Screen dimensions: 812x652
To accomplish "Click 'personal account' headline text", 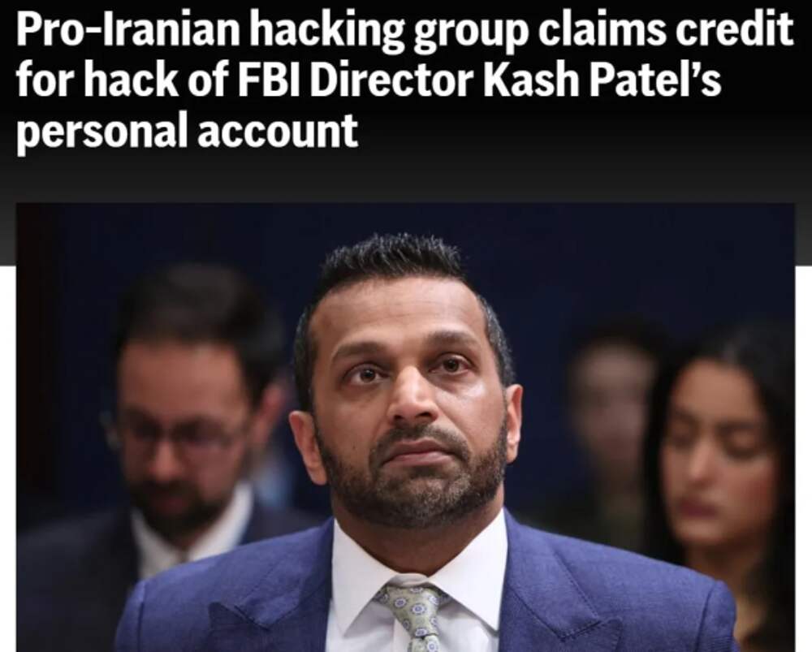I will pos(187,131).
